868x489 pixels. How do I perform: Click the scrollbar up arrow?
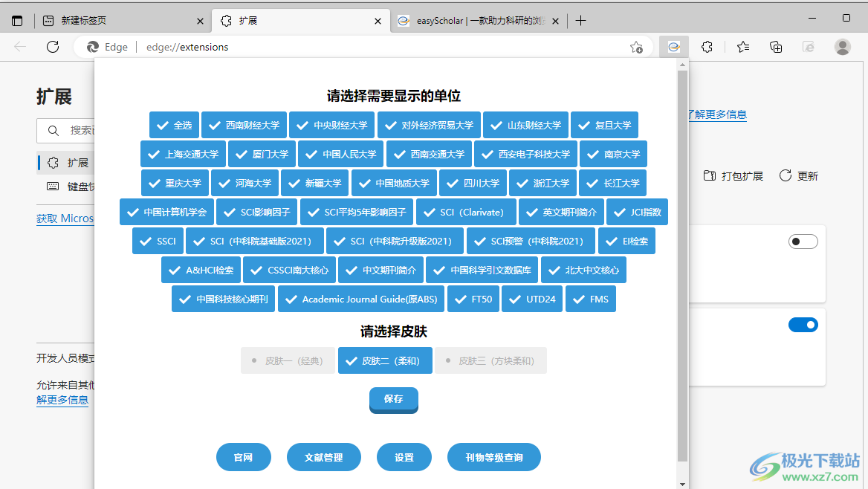(x=682, y=65)
